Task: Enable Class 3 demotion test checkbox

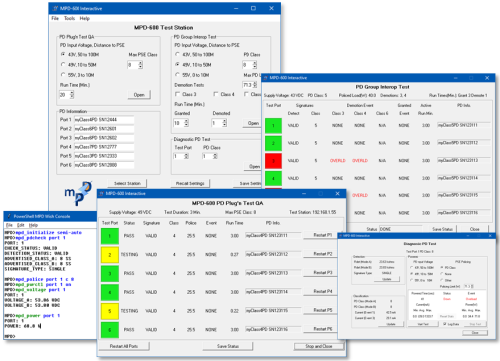Action: pos(178,94)
